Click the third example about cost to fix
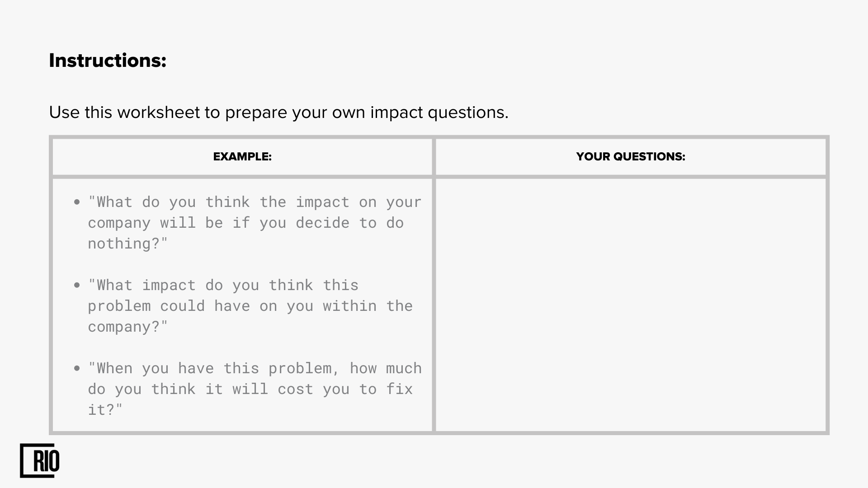This screenshot has width=868, height=488. click(x=255, y=389)
